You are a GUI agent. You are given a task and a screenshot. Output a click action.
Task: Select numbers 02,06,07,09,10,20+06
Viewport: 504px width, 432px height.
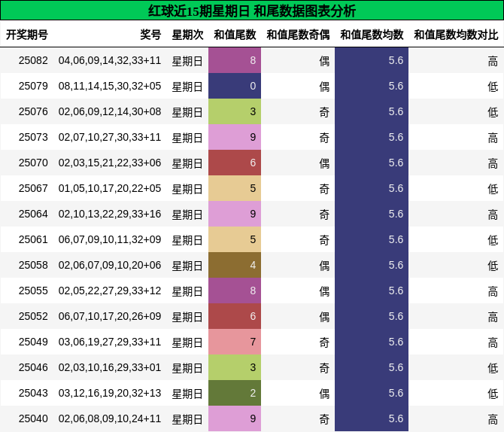pos(110,265)
